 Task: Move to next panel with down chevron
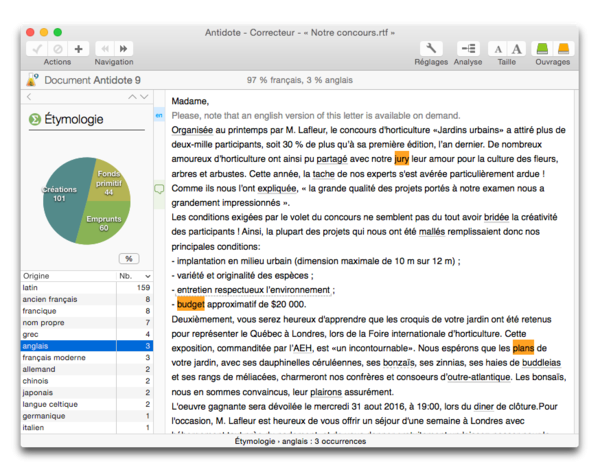pyautogui.click(x=144, y=97)
